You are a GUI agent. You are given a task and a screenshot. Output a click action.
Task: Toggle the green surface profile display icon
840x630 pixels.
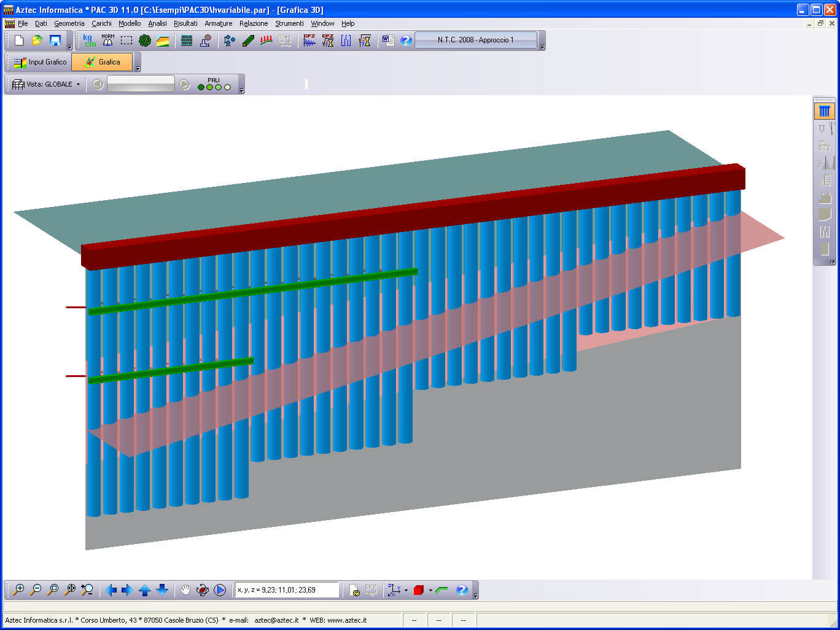click(x=441, y=590)
